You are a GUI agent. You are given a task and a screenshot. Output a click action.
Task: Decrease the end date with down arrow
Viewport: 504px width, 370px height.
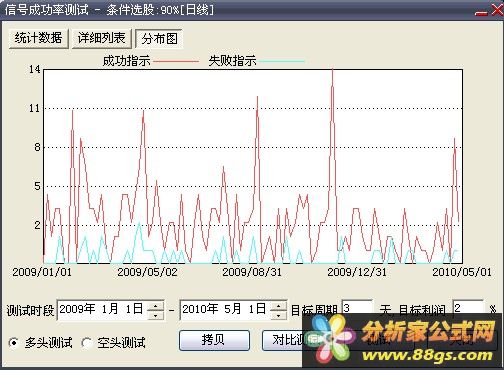[278, 315]
